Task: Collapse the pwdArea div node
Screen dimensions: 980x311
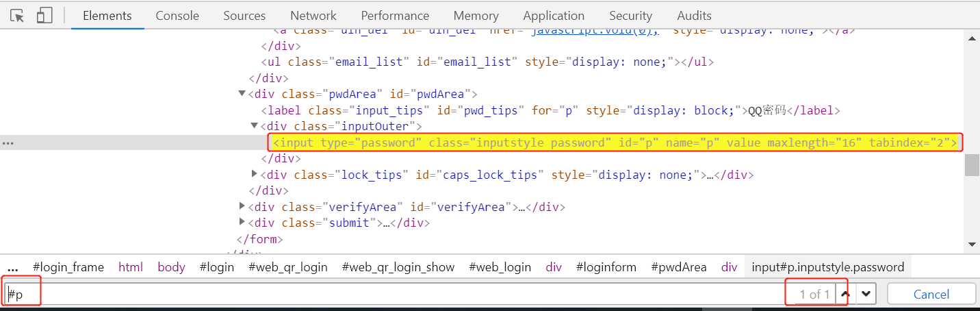Action: coord(242,94)
